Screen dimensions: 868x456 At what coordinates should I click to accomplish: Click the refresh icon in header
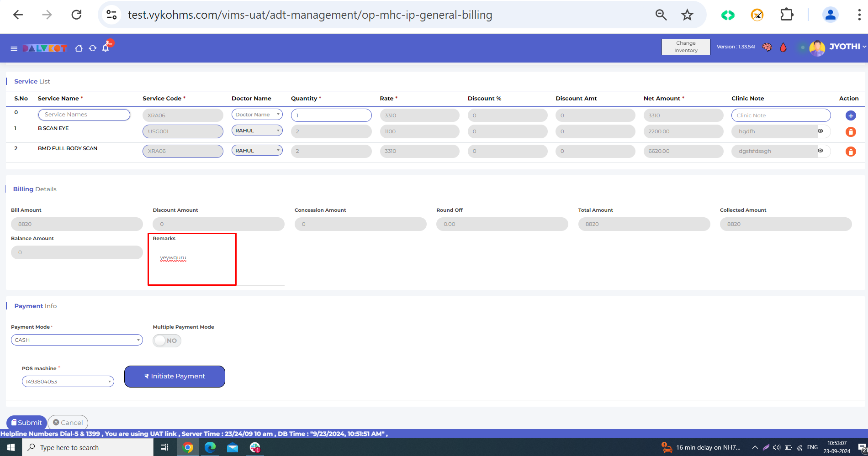93,48
